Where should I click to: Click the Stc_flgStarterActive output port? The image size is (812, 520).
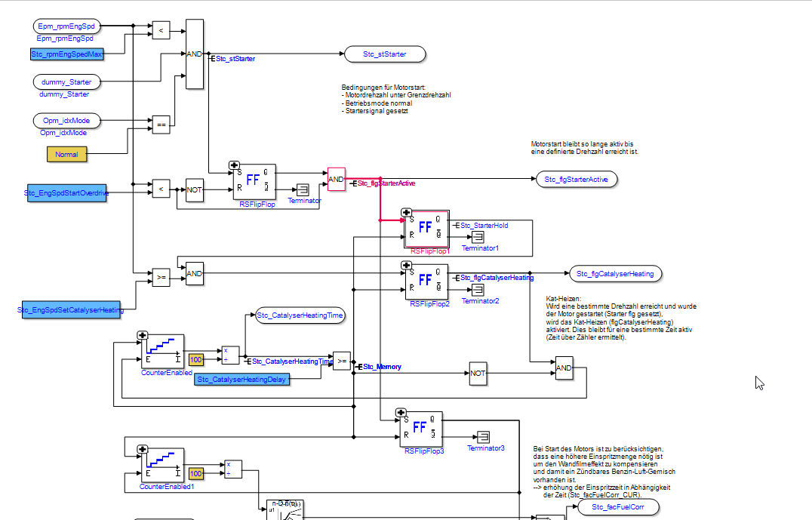click(576, 179)
